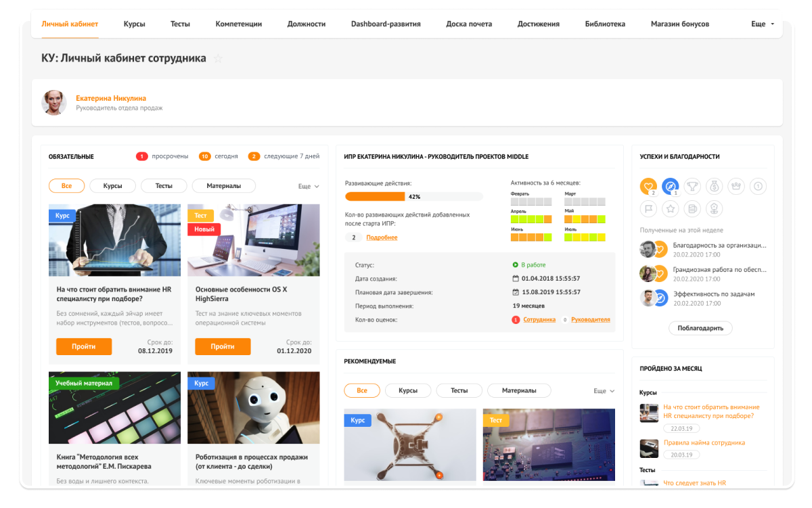Click avatar next to 'Эффективность по задачам'

(x=648, y=298)
